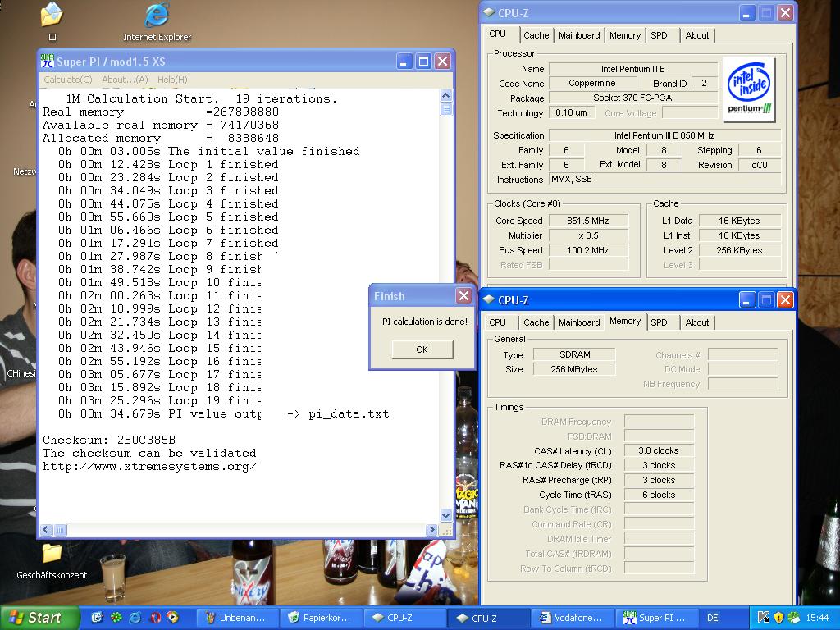This screenshot has height=630, width=840.
Task: Click the red quick launch icon
Action: pyautogui.click(x=155, y=618)
